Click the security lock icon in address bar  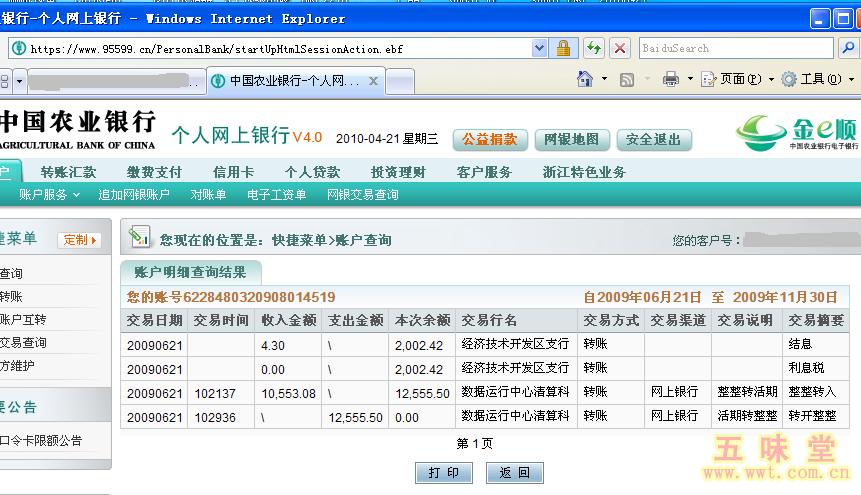[563, 48]
